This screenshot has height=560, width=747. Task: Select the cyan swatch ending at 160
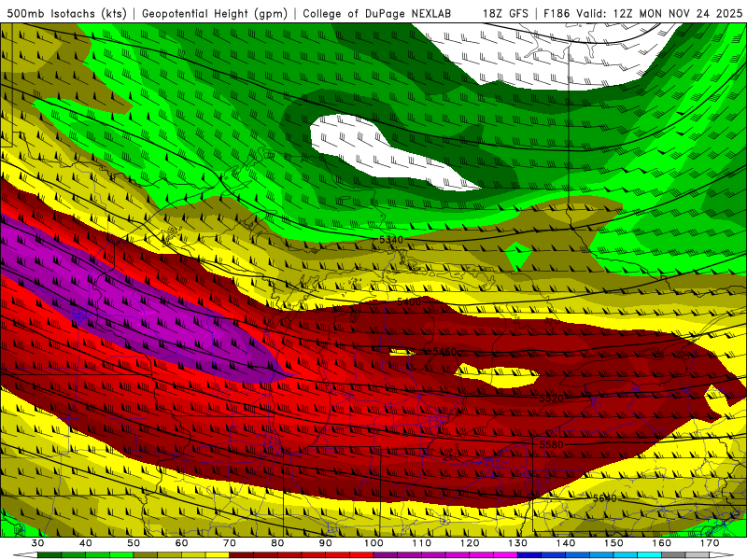650,555
